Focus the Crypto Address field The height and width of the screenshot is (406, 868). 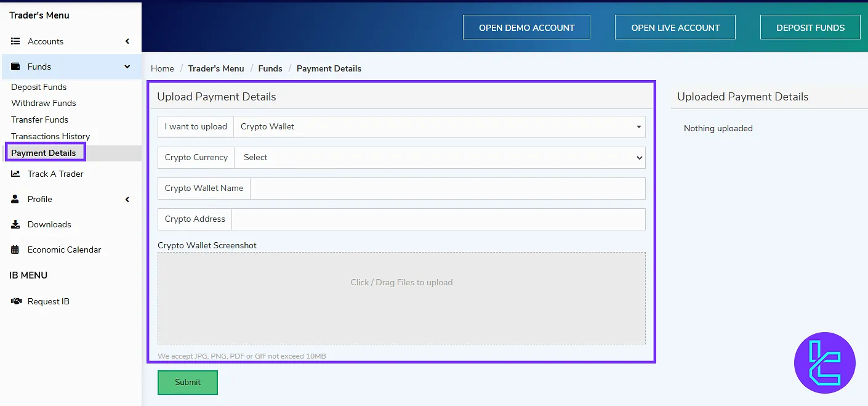(x=438, y=219)
